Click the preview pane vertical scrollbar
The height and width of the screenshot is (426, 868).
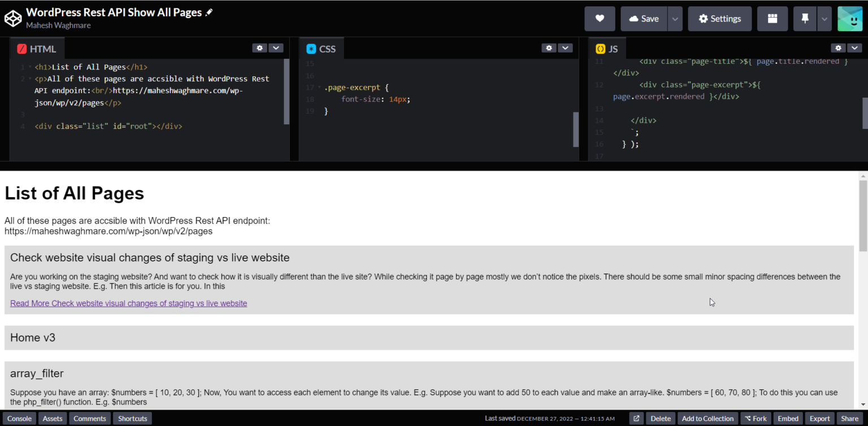(x=862, y=216)
